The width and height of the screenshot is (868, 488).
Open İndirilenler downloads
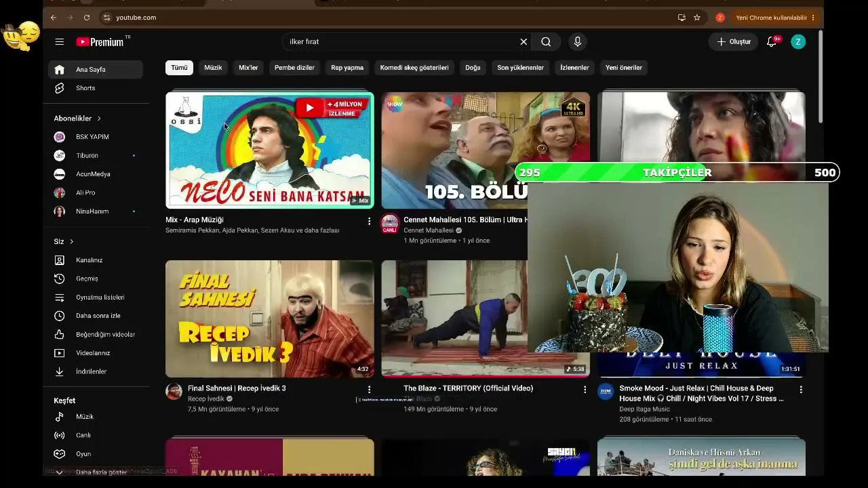96,371
